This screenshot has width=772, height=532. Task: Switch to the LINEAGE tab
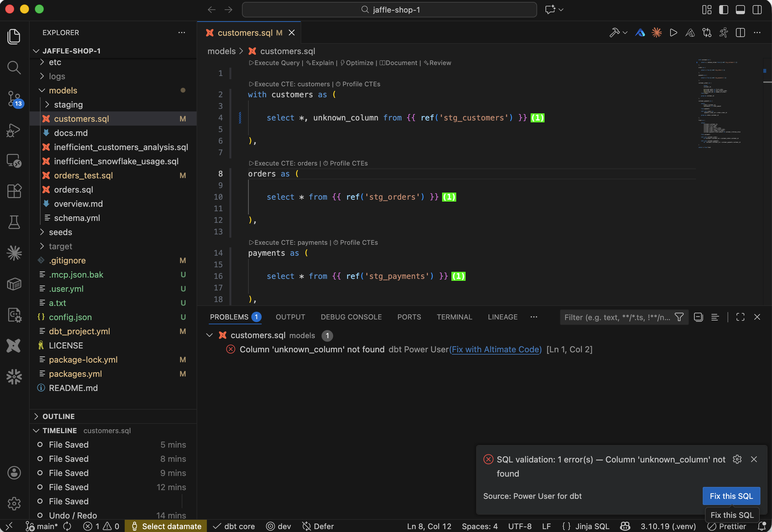click(503, 317)
